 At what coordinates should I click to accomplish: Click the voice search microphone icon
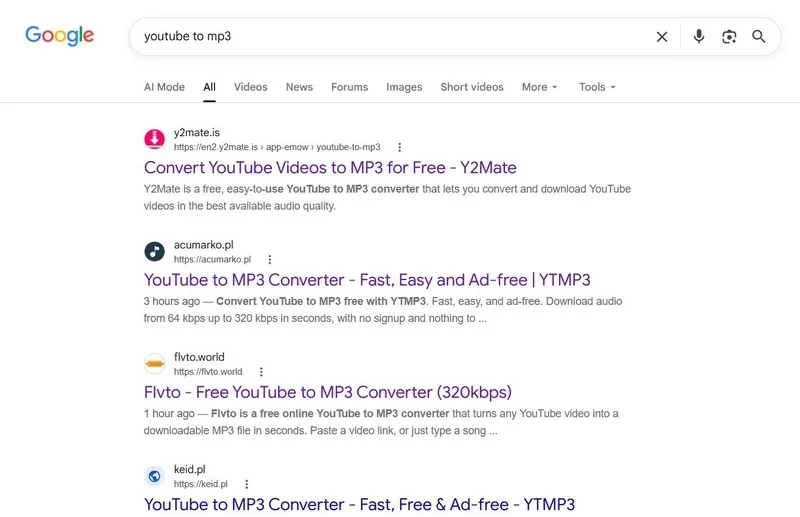coord(699,36)
